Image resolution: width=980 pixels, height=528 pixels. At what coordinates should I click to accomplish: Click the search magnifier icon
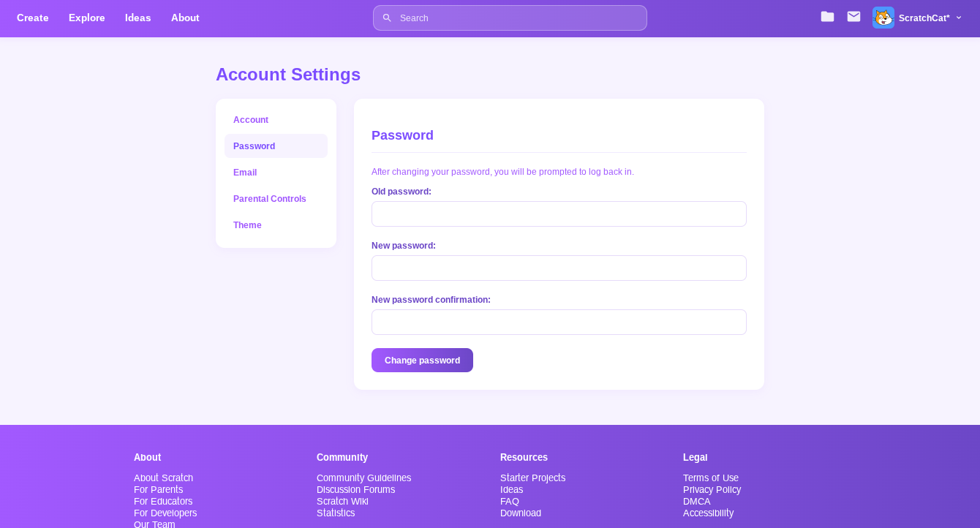point(387,18)
